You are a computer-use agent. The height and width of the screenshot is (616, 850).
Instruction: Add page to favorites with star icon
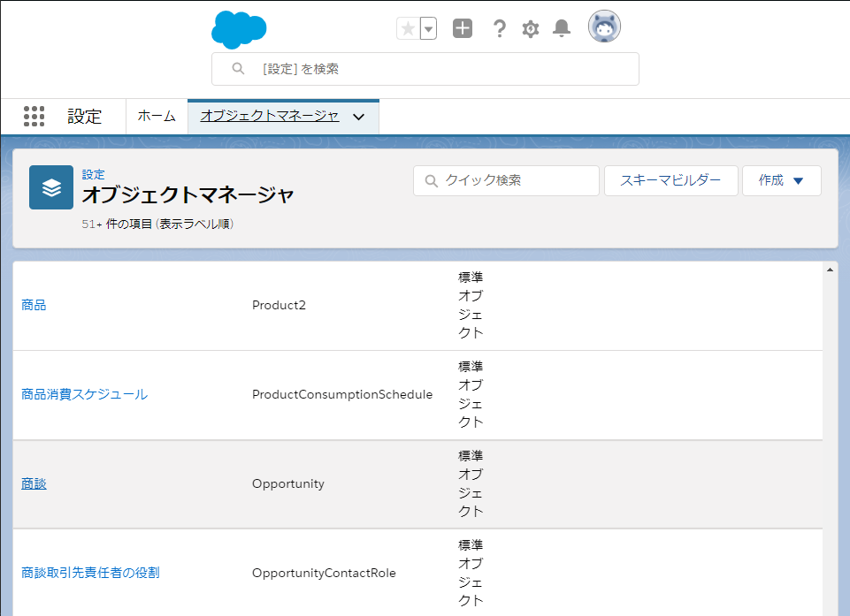tap(409, 28)
